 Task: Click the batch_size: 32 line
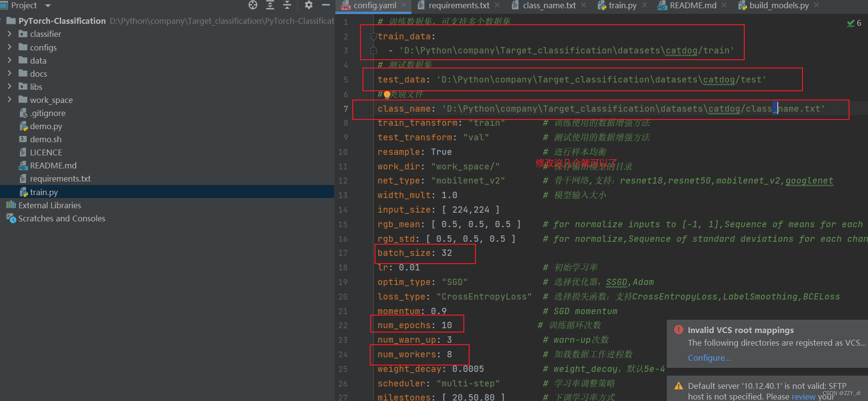(415, 253)
